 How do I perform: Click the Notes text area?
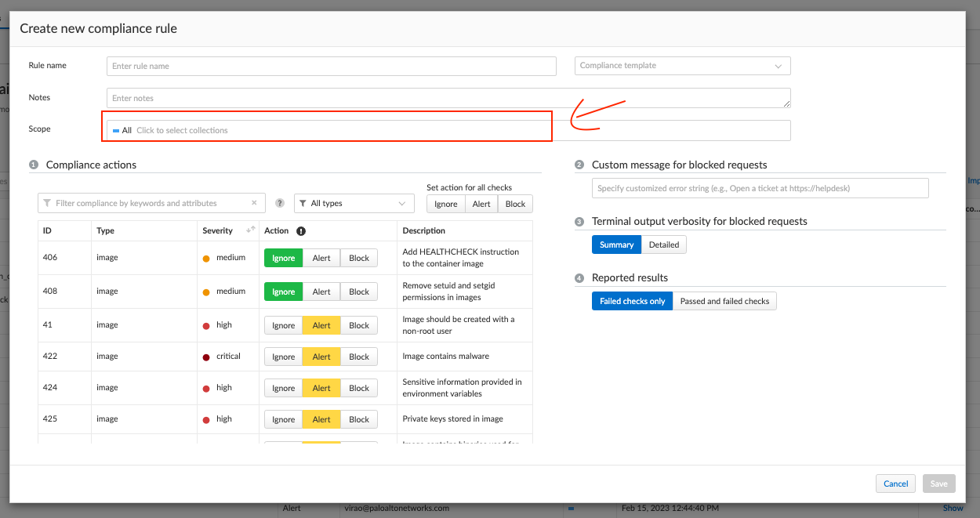(x=448, y=98)
